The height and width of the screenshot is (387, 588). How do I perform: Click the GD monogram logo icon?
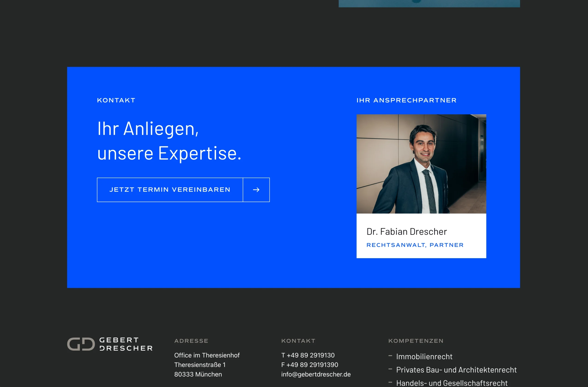(x=81, y=344)
